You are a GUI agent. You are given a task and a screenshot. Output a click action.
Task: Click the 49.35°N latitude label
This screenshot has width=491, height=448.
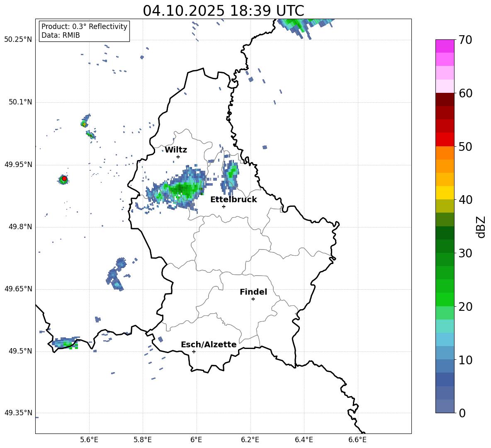click(x=18, y=413)
